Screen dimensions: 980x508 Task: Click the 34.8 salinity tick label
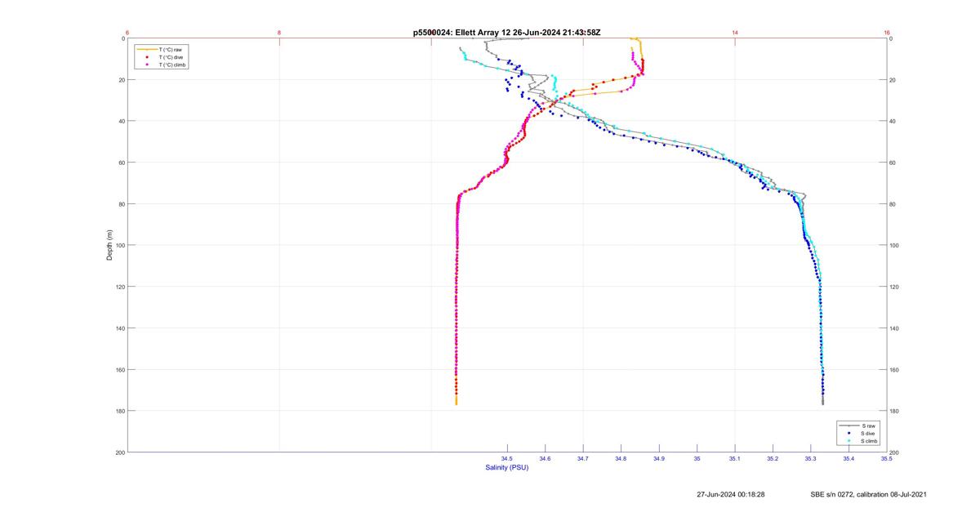[621, 458]
